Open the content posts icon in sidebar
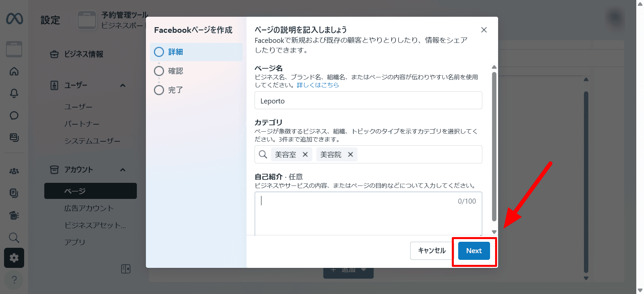This screenshot has height=294, width=644. click(14, 138)
